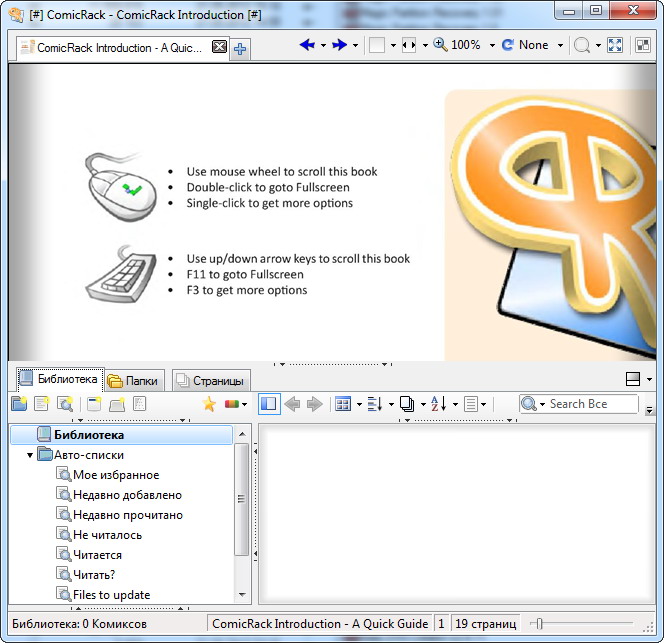Click the stacking icon
Image resolution: width=664 pixels, height=643 pixels.
point(407,404)
